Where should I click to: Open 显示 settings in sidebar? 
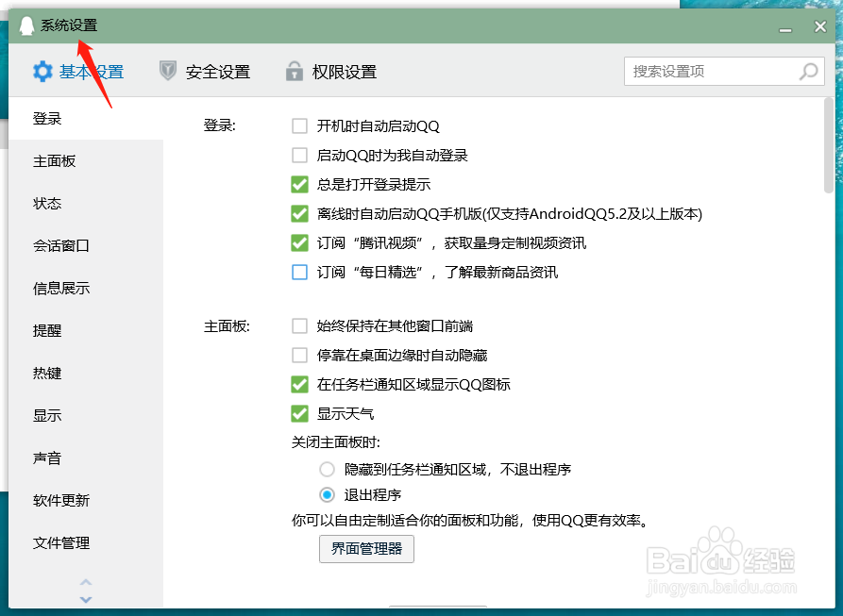pyautogui.click(x=86, y=416)
